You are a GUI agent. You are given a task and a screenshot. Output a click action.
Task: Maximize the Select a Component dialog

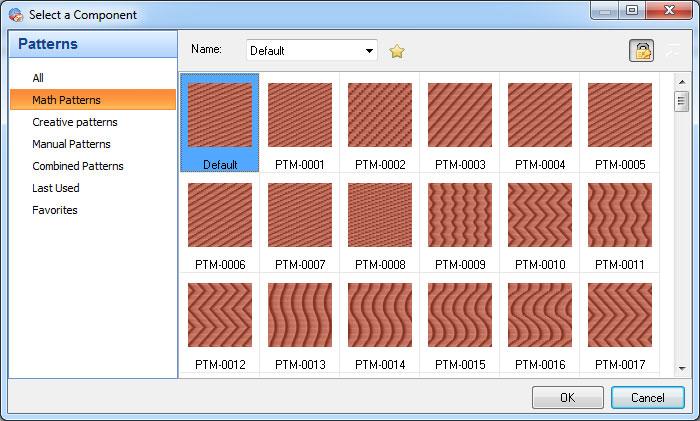(x=632, y=10)
